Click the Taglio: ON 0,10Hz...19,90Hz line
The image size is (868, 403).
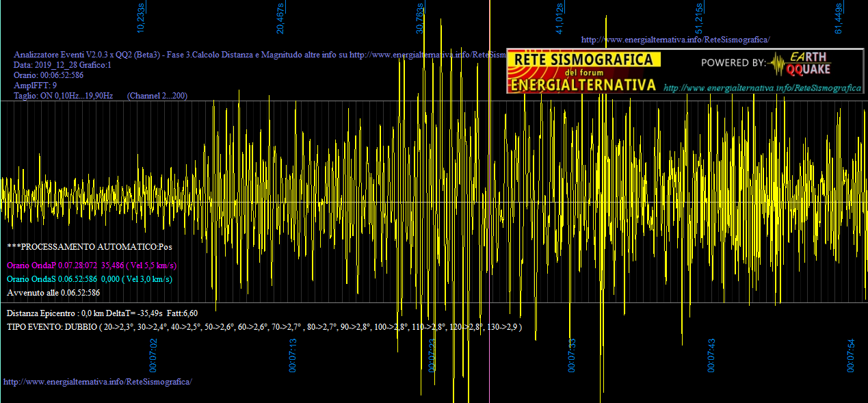(x=64, y=96)
